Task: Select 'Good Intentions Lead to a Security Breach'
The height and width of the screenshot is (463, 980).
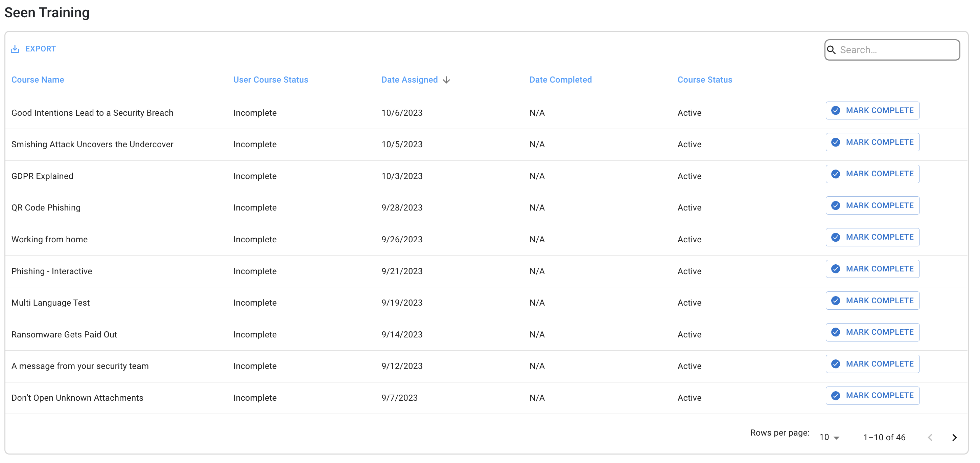Action: pos(92,113)
